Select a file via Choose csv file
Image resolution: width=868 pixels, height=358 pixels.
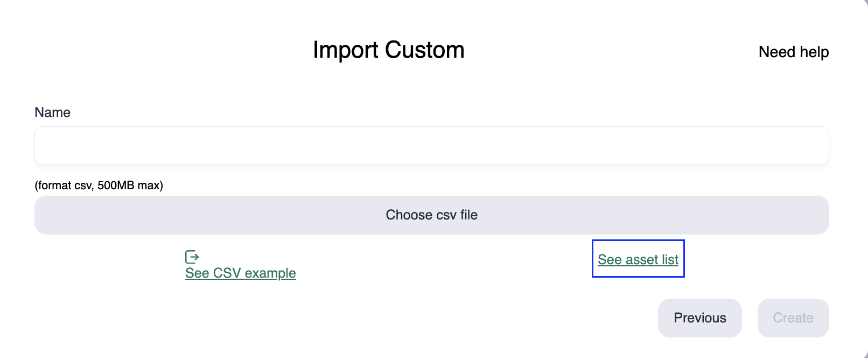(431, 215)
